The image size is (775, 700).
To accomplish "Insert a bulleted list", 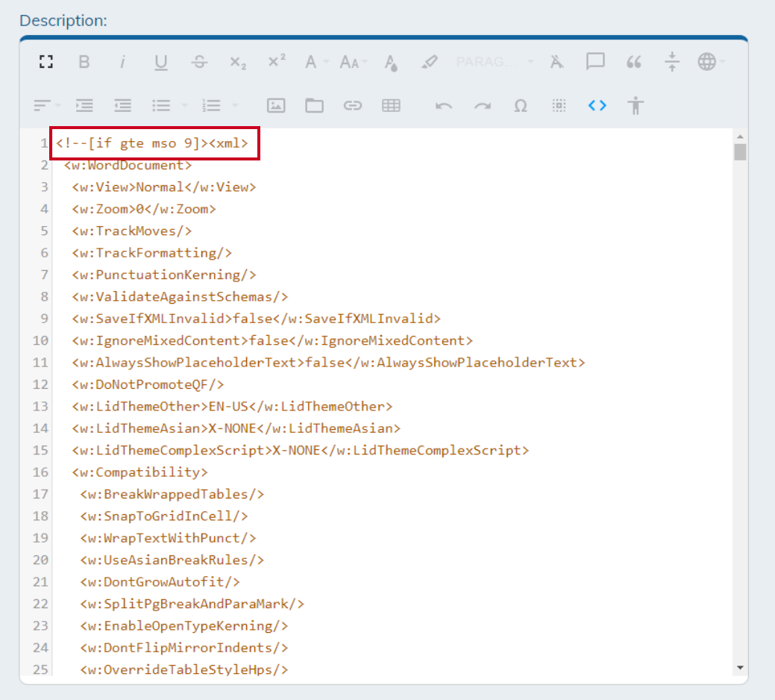I will point(161,105).
